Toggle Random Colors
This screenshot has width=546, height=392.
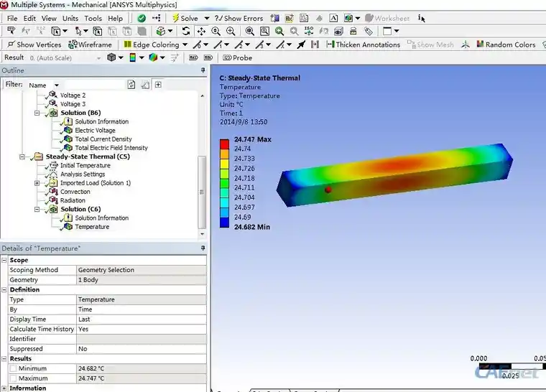506,45
